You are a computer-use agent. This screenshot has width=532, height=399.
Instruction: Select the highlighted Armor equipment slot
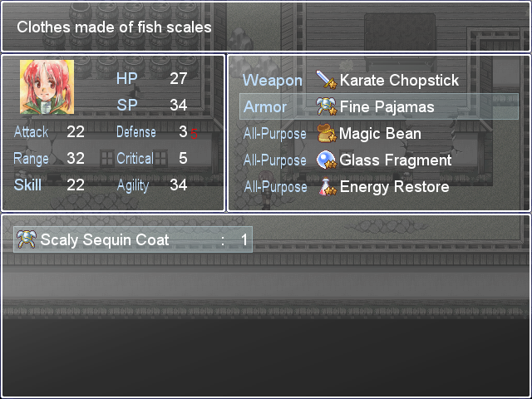[x=379, y=106]
